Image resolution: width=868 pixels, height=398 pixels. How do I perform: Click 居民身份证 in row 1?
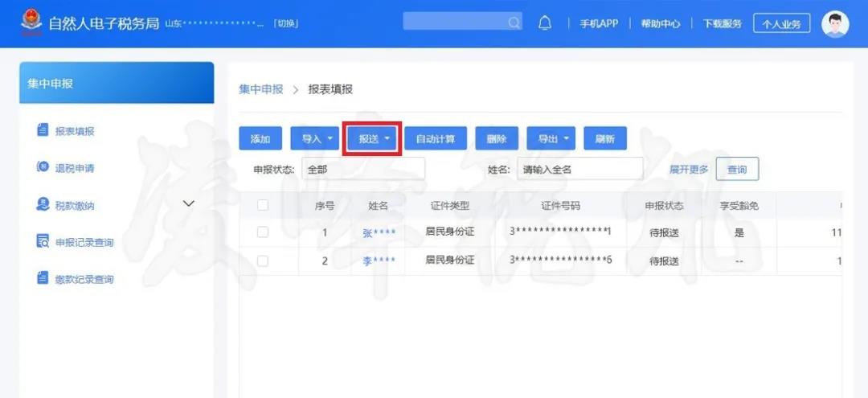(449, 232)
